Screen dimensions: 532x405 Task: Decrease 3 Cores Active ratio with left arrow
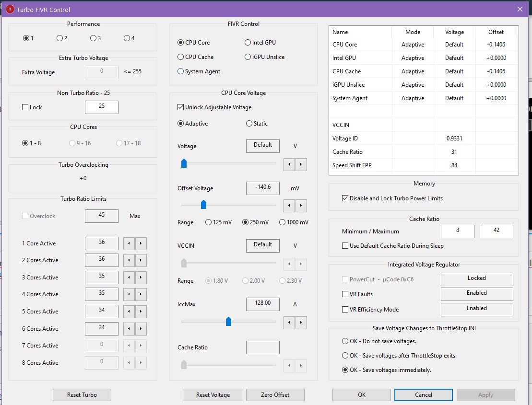coord(129,277)
